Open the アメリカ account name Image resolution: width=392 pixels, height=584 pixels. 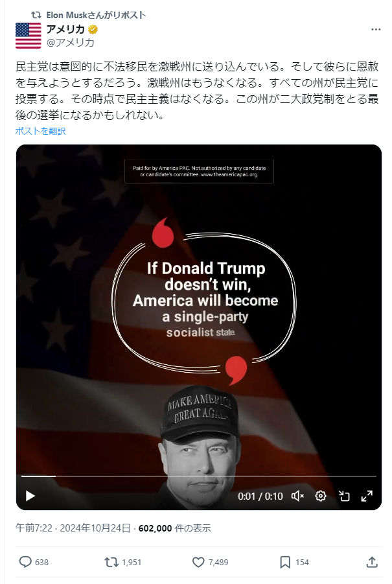pos(65,29)
